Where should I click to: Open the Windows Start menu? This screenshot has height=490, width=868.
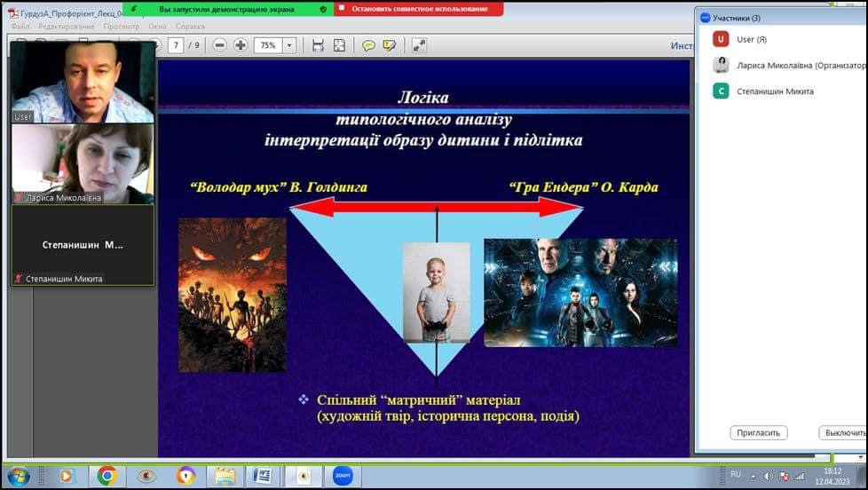18,476
